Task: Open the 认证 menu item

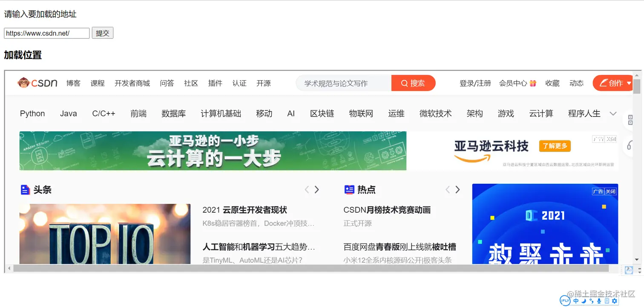Action: point(239,83)
